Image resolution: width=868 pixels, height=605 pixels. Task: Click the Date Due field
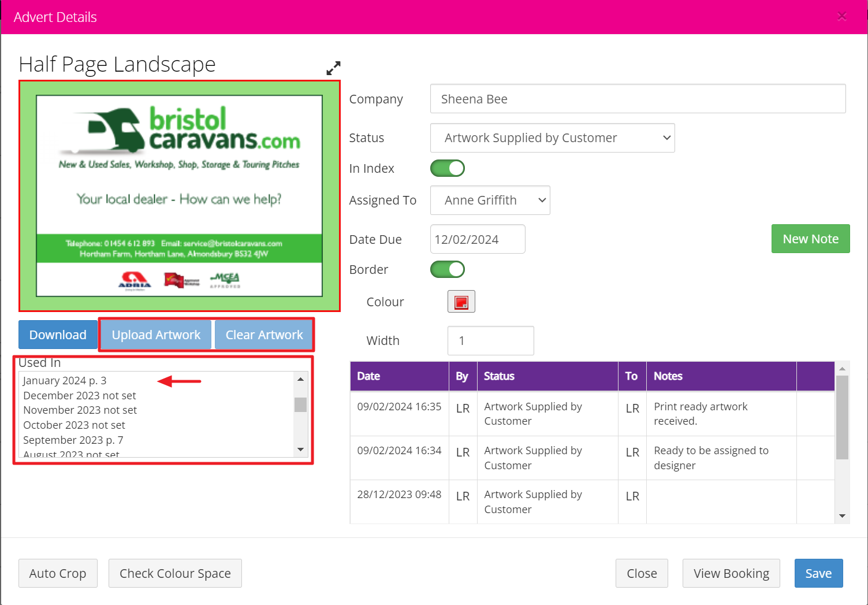coord(477,239)
